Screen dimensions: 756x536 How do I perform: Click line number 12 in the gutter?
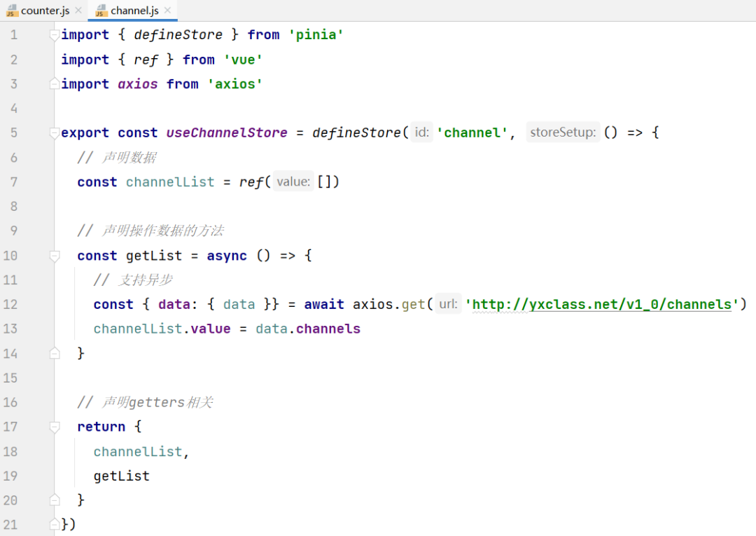[10, 304]
